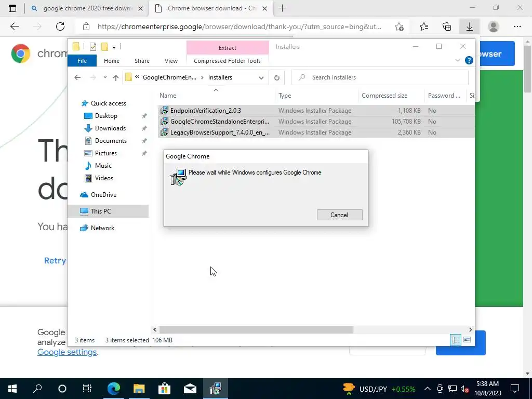Click the file list horizontal scrollbar thumb
Image resolution: width=532 pixels, height=399 pixels.
coord(256,329)
